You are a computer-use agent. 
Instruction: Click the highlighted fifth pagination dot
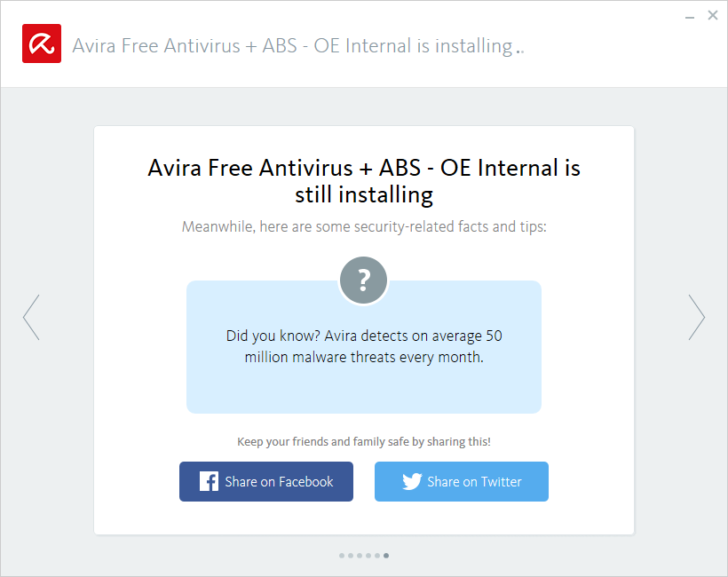coord(386,555)
